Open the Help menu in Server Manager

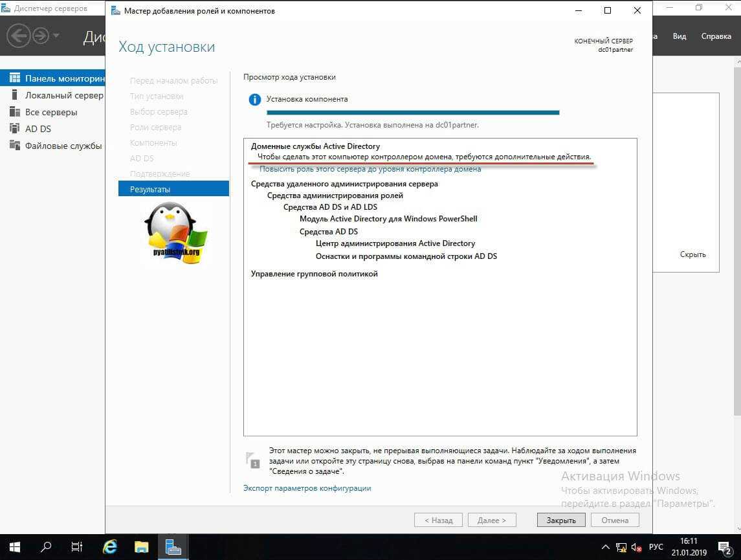coord(716,36)
